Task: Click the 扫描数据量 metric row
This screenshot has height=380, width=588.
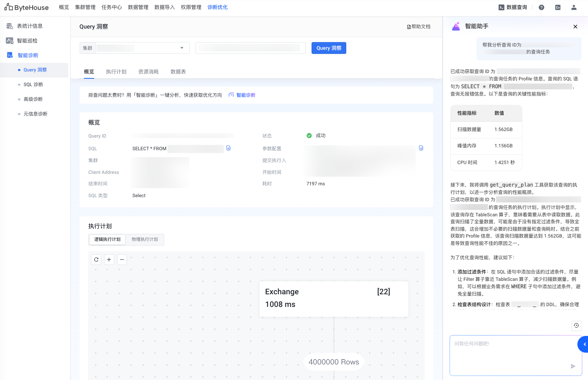Action: click(x=486, y=129)
